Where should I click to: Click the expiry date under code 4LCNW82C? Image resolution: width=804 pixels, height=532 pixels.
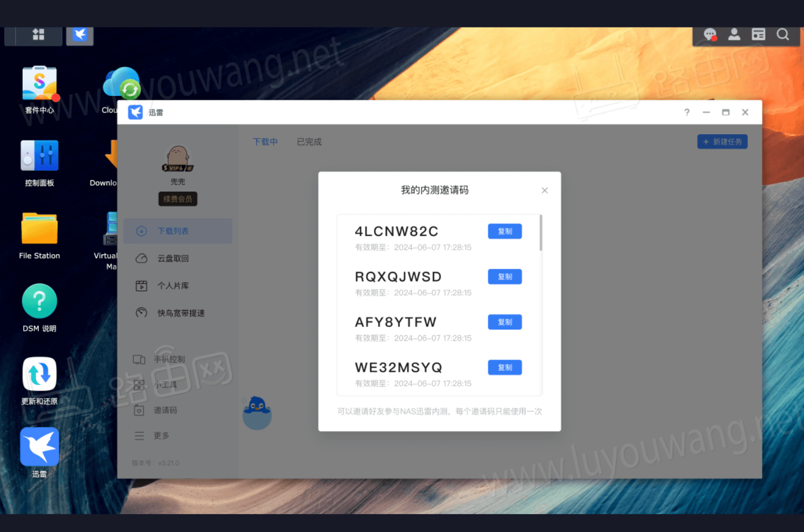tap(413, 248)
